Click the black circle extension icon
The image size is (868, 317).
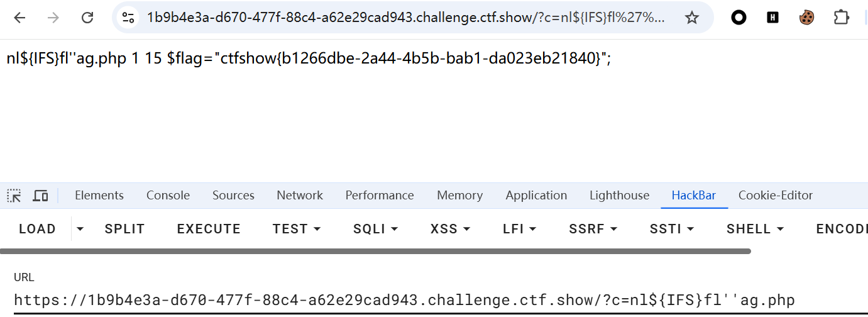739,18
